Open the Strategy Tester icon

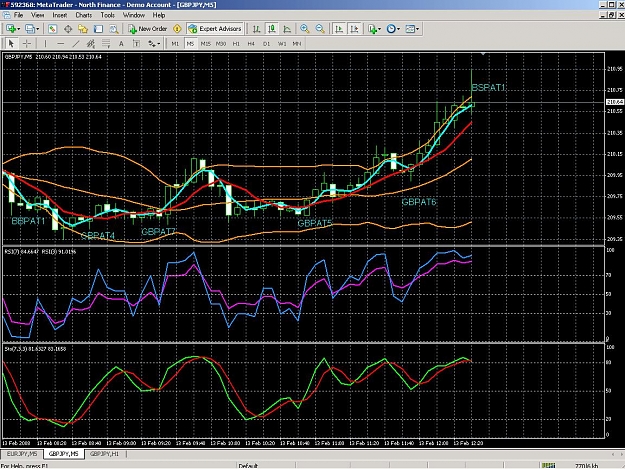[114, 29]
